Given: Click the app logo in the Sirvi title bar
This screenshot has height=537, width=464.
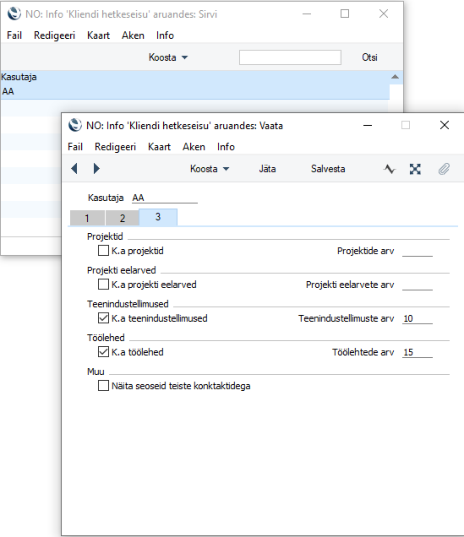Looking at the screenshot, I should 14,14.
